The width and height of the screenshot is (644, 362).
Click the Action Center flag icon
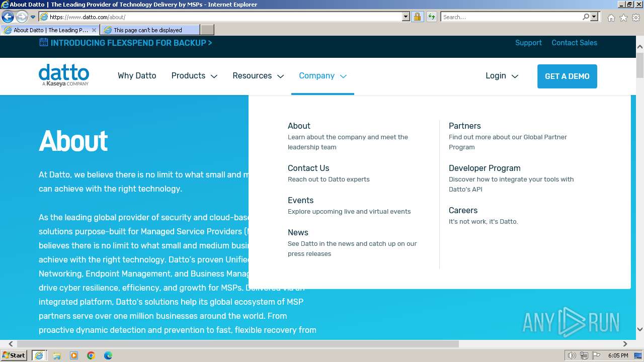pyautogui.click(x=596, y=355)
